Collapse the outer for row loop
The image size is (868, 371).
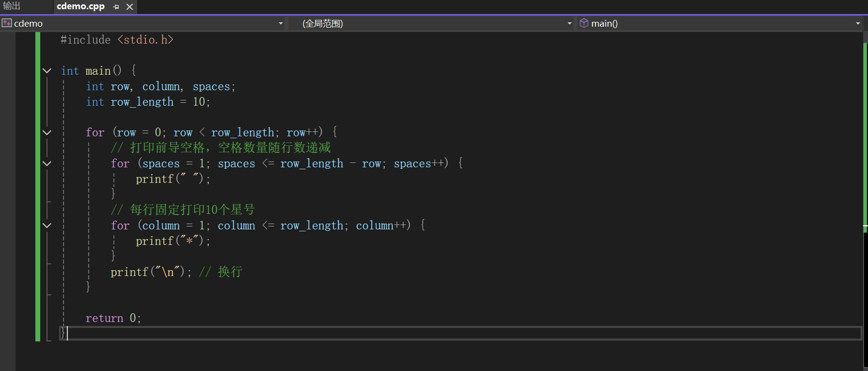[47, 132]
